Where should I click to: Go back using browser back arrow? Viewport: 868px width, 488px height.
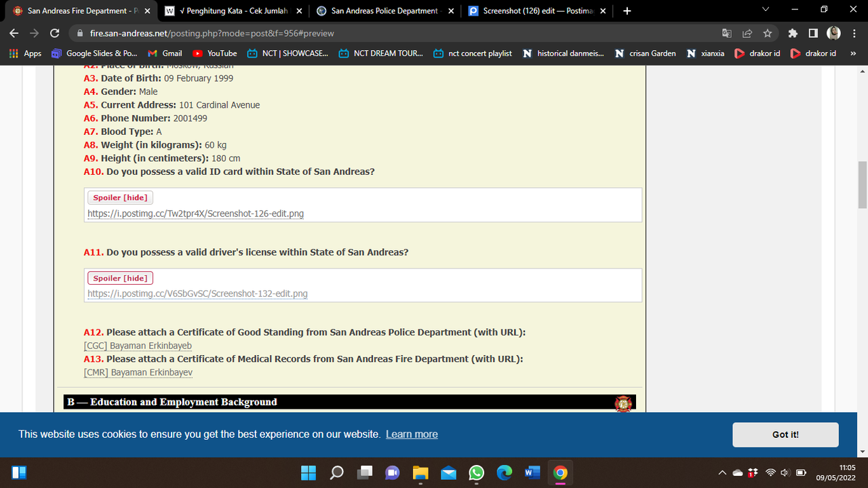click(x=15, y=33)
